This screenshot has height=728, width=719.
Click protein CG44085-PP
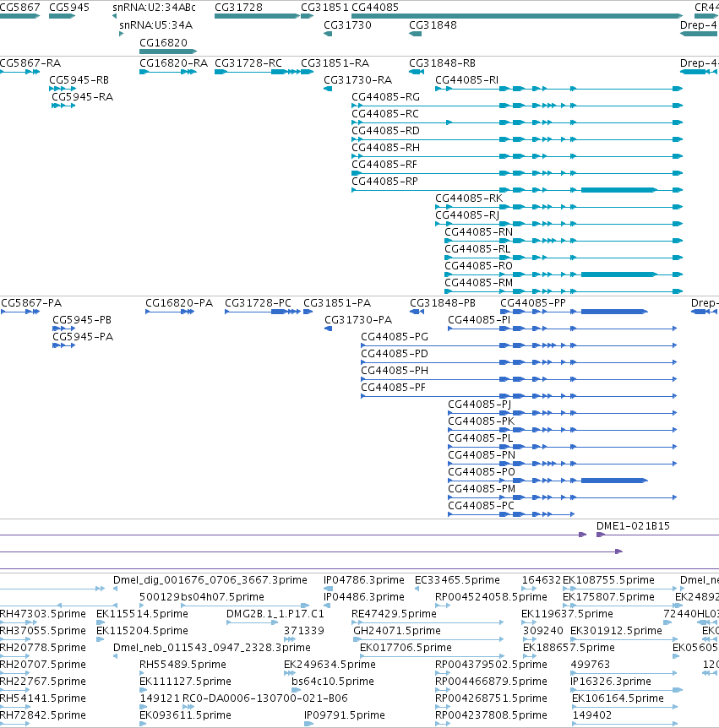[x=533, y=303]
